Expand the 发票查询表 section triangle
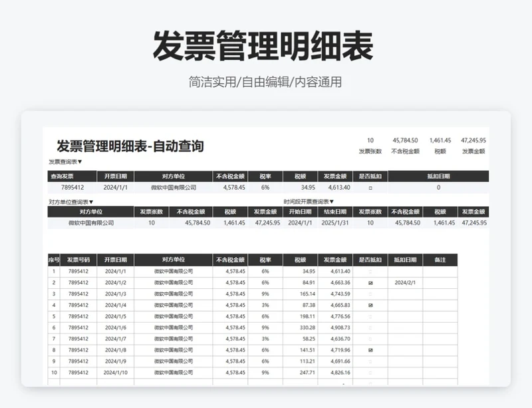Viewport: 532px width, 408px height. coord(80,162)
